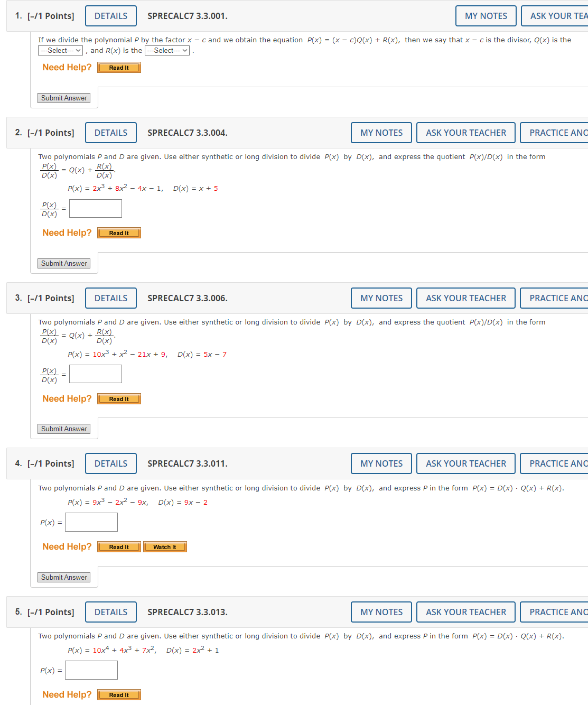Click Submit Answer on question 1
Viewport: 588px width, 705px height.
click(x=63, y=98)
